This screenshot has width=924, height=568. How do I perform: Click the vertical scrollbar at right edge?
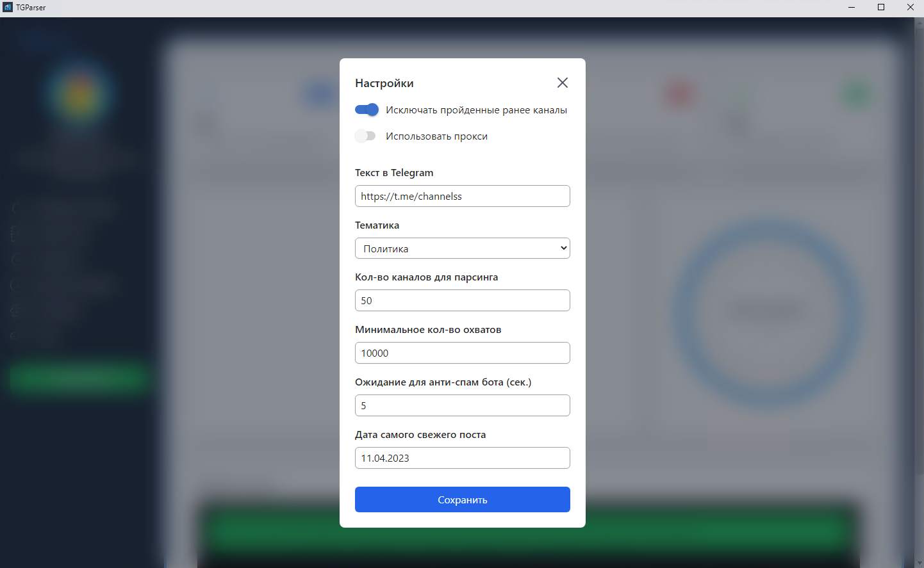pyautogui.click(x=920, y=291)
